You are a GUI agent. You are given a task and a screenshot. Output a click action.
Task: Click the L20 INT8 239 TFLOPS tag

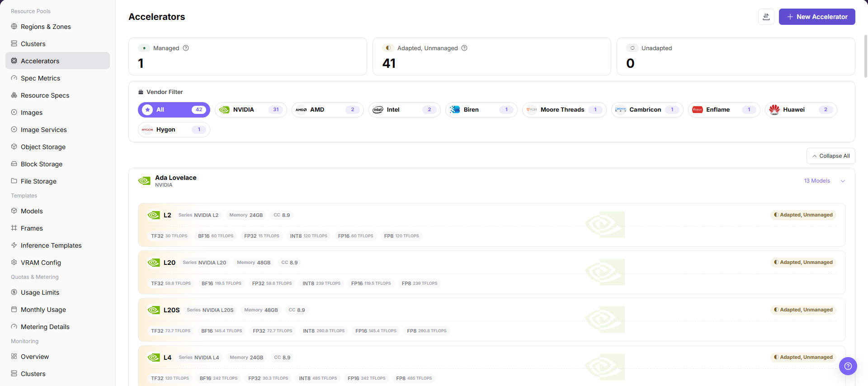[321, 283]
